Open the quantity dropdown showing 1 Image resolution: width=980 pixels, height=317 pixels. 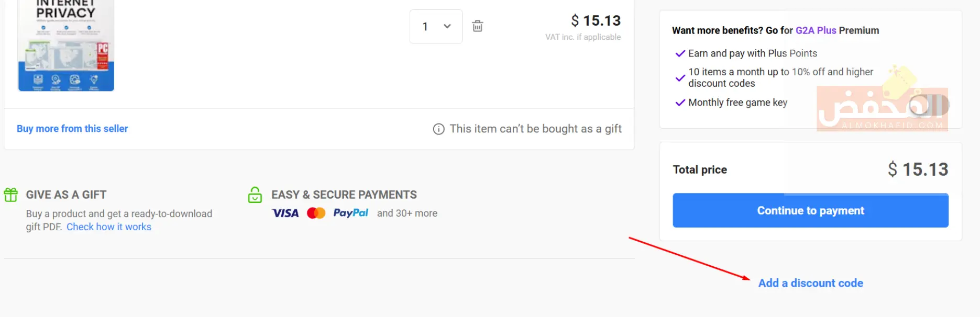436,27
